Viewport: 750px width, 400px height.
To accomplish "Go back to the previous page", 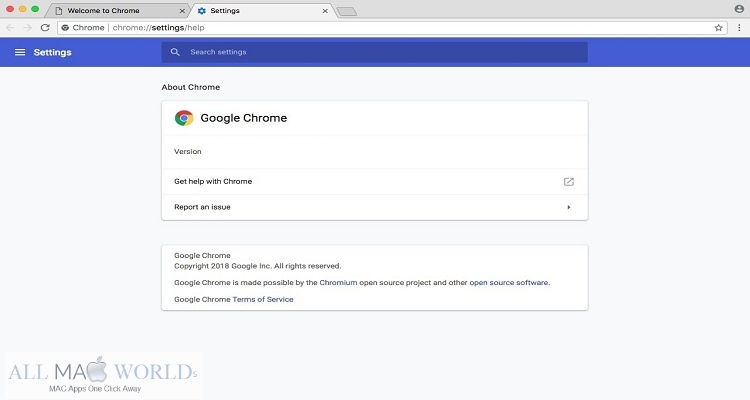I will point(10,28).
